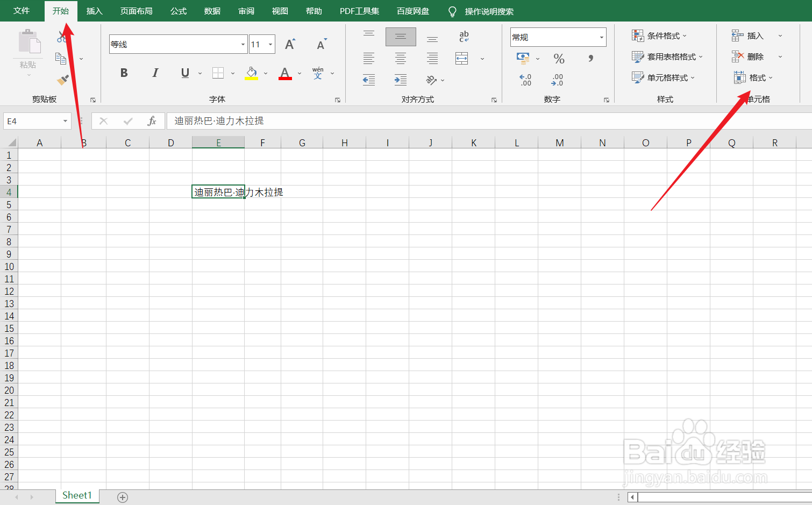Click the formula bar cancel X
This screenshot has width=812, height=505.
[104, 121]
